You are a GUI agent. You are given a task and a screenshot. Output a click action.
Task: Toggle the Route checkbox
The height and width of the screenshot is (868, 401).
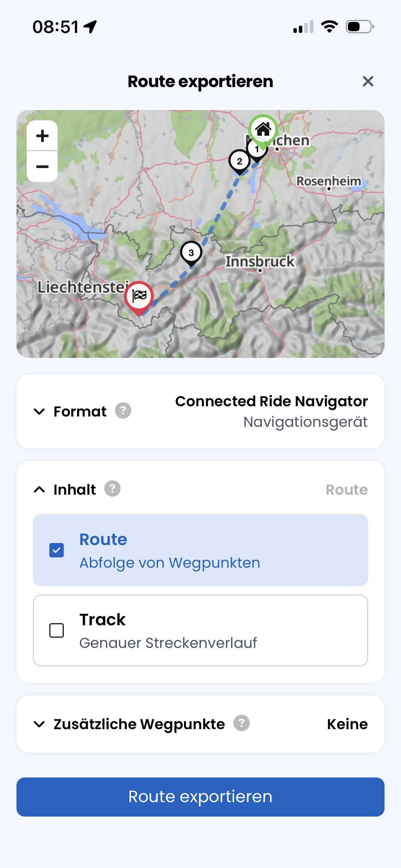click(x=57, y=550)
